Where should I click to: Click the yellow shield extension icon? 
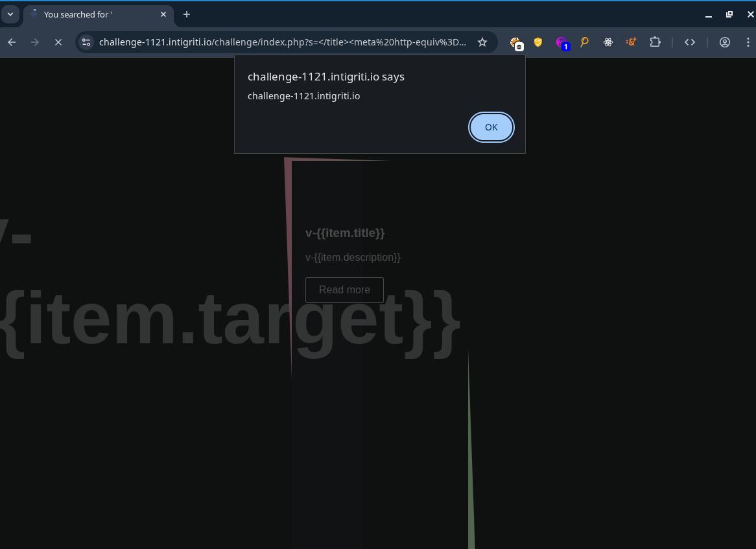click(x=538, y=42)
